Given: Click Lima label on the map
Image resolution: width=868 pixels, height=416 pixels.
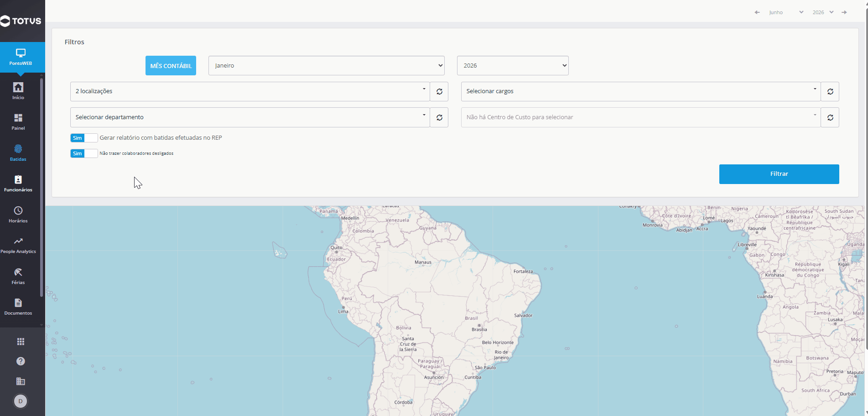Looking at the screenshot, I should [x=343, y=311].
